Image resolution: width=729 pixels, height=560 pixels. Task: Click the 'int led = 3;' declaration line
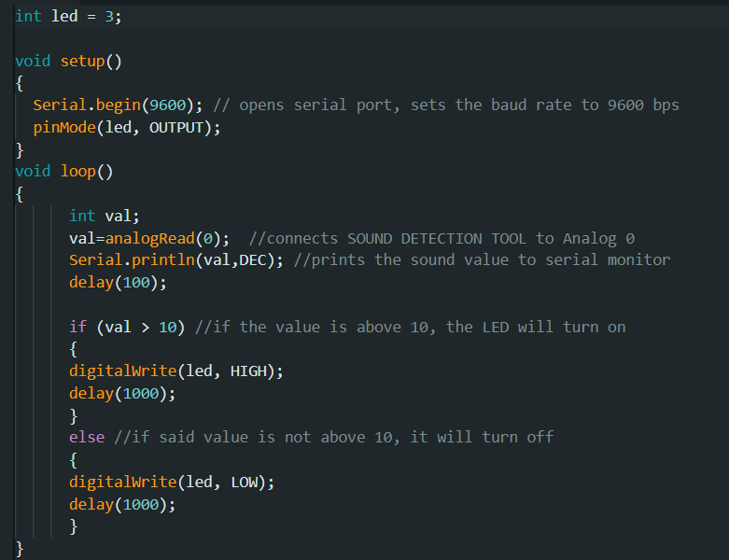coord(68,16)
